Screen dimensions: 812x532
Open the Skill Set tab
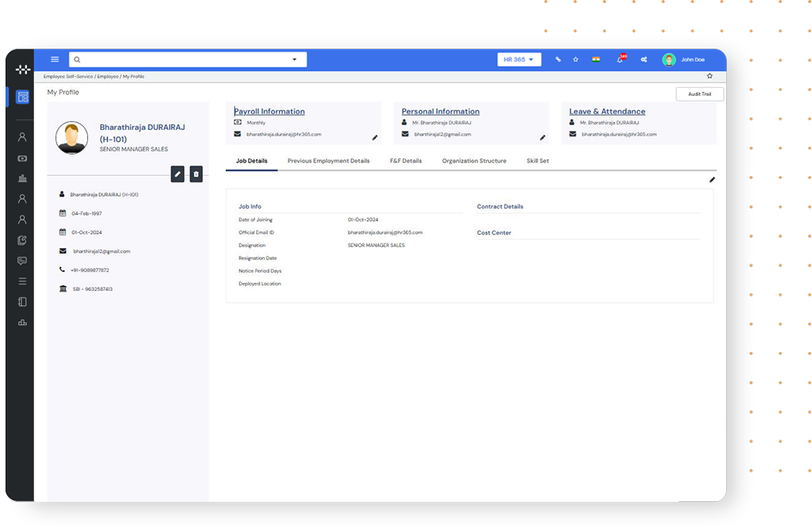[x=536, y=160]
